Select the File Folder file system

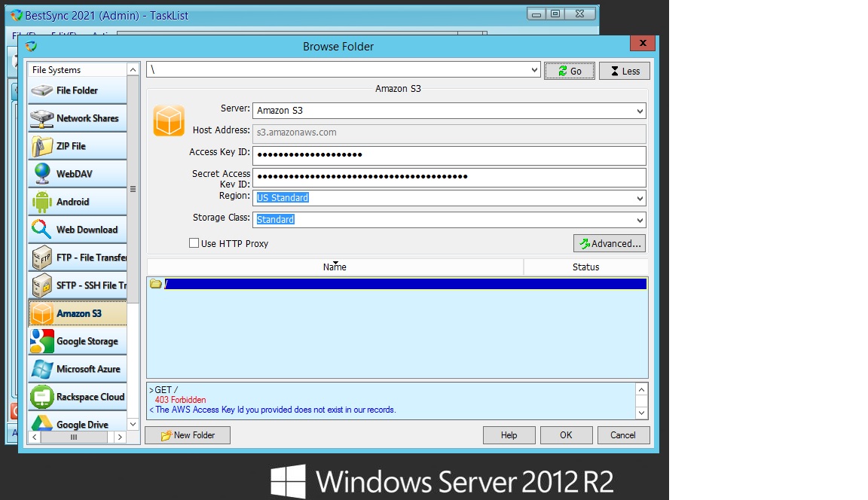78,90
